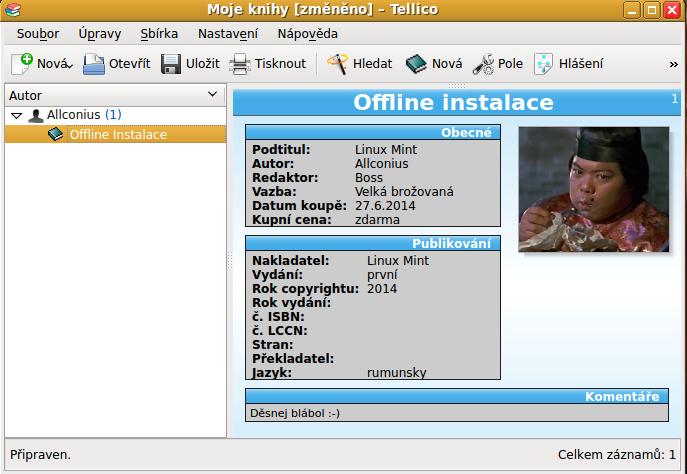The height and width of the screenshot is (474, 687).
Task: Click the Hlášení report icon
Action: tap(543, 64)
